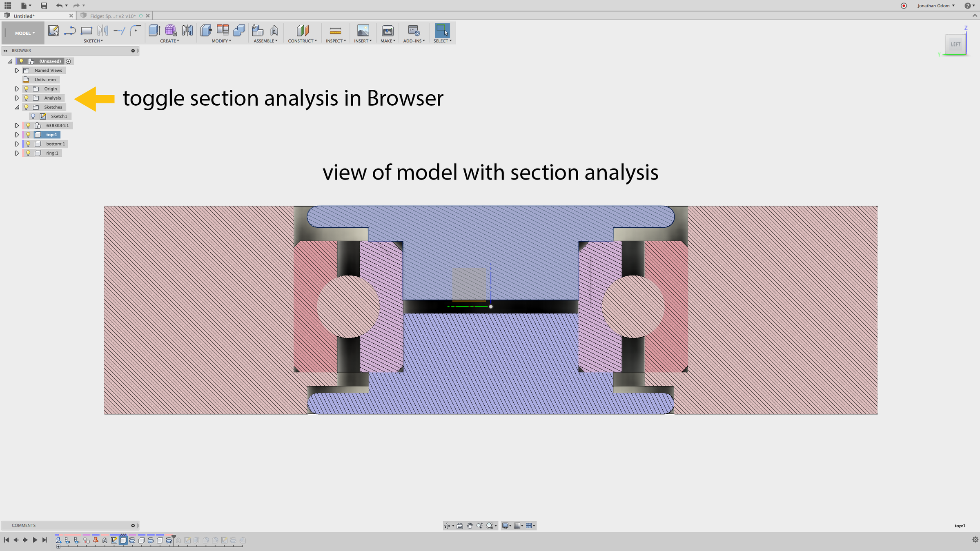This screenshot has height=551, width=980.
Task: Toggle visibility bulb of Analysis folder
Action: tap(27, 98)
